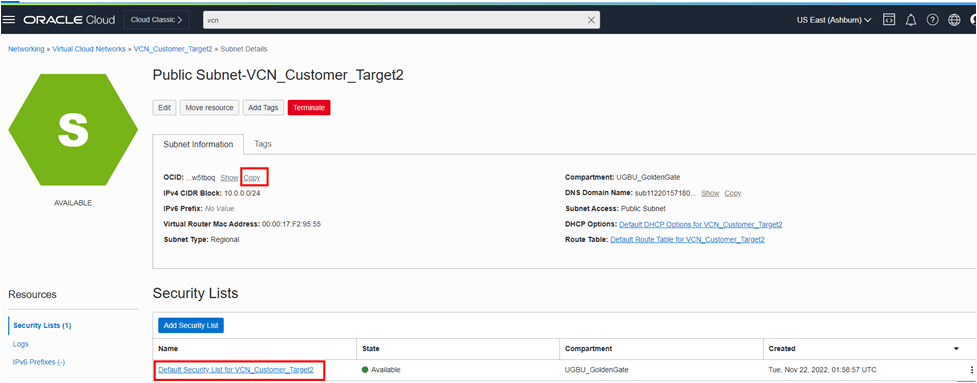
Task: Click the Move resource button
Action: pos(209,108)
